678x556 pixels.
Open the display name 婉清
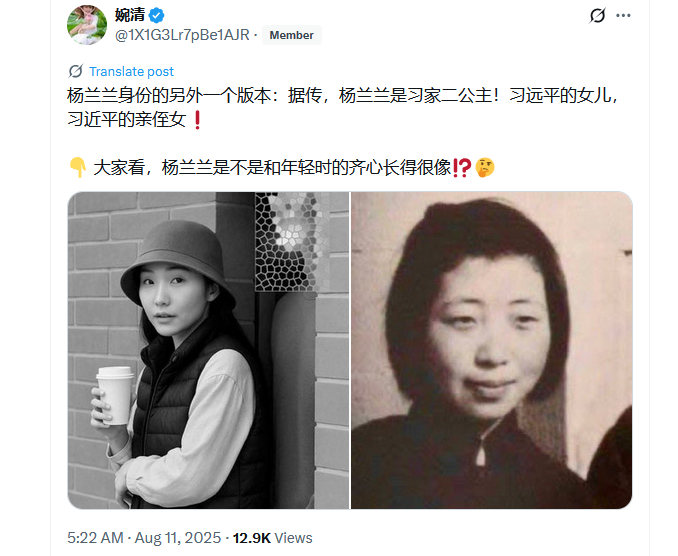(130, 15)
